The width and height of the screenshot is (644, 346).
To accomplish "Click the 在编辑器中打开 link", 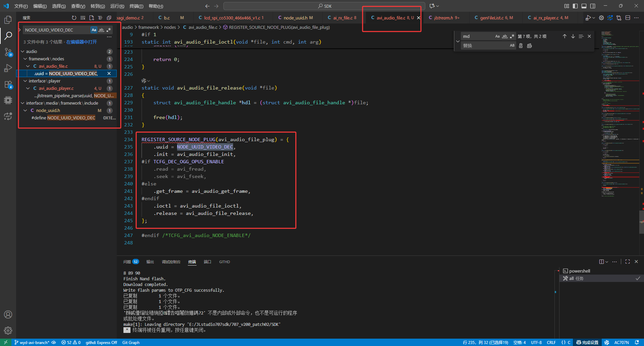I will 82,42.
